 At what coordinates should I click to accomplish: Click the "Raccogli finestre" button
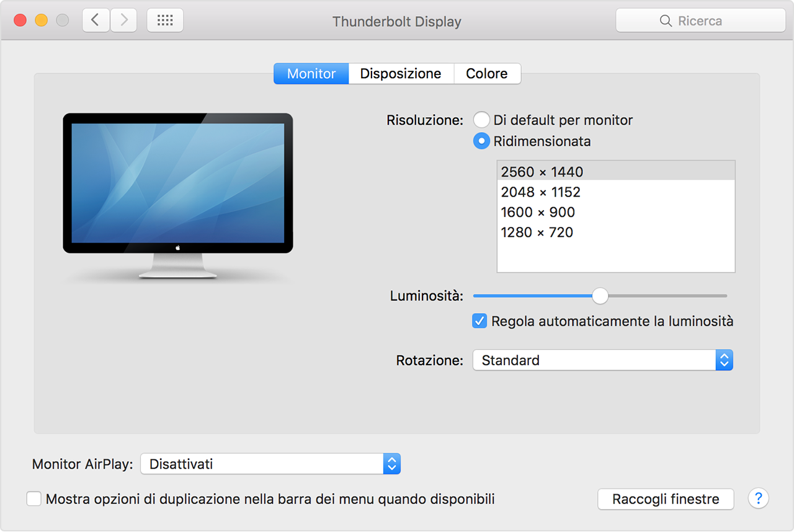666,499
